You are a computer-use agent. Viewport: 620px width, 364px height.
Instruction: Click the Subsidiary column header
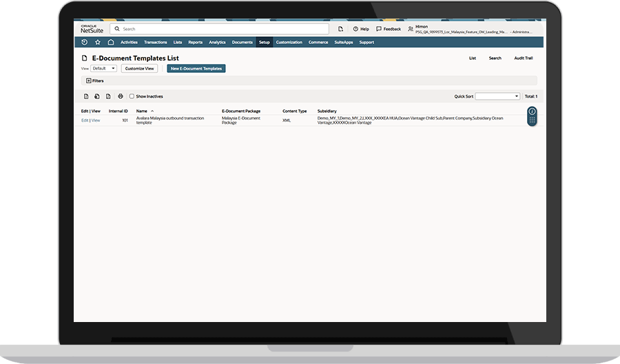(327, 111)
